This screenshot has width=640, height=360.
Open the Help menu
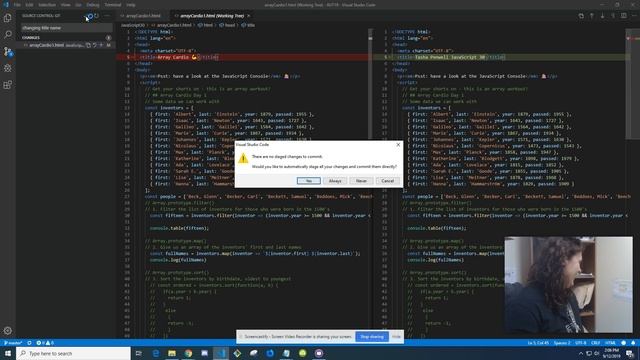(131, 5)
